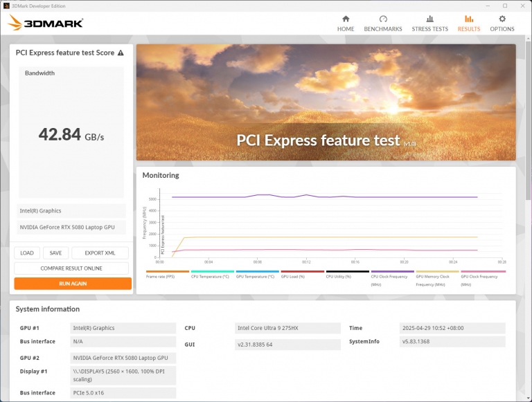Click the 3DMark logo
Screen dimensions: 532x402
click(46, 23)
